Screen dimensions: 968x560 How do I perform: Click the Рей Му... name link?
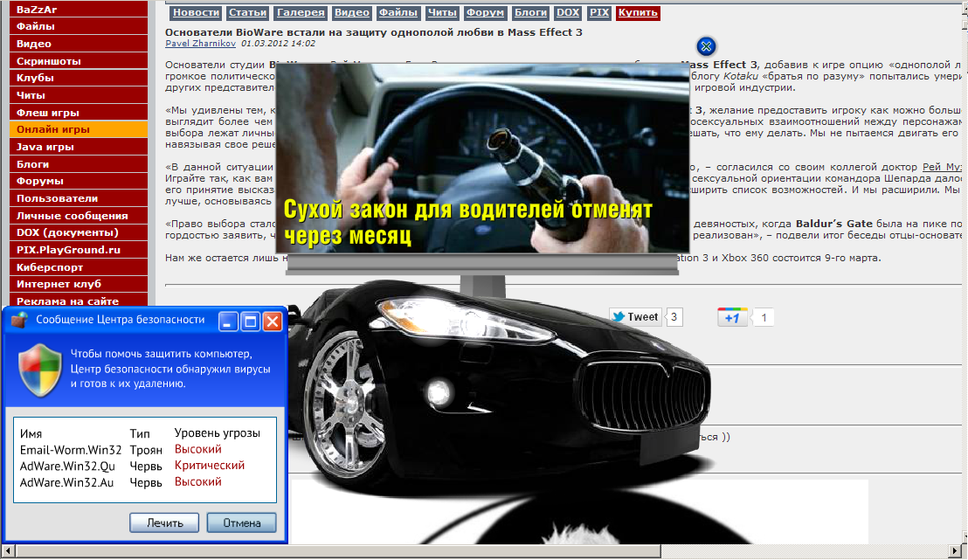tap(942, 167)
